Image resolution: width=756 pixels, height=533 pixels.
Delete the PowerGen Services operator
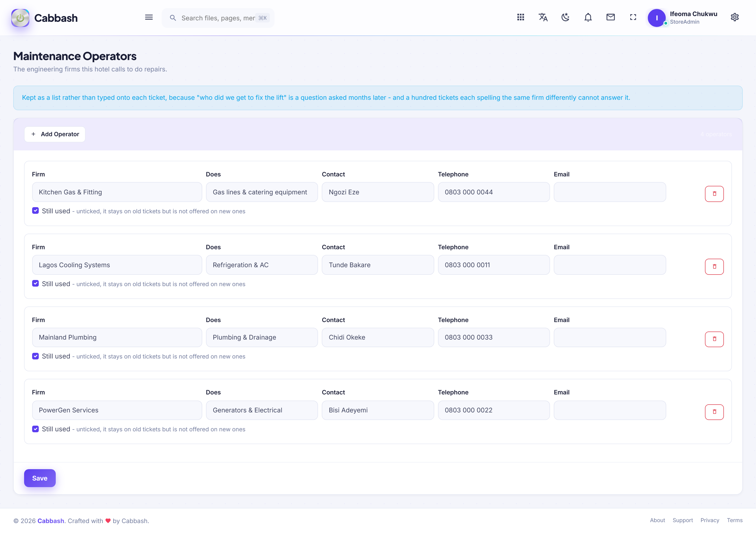(714, 412)
